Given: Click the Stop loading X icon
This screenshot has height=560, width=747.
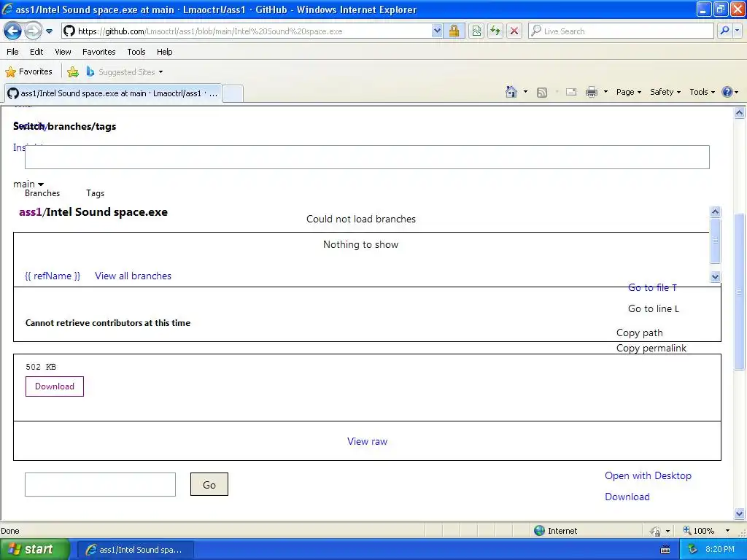Looking at the screenshot, I should coord(514,31).
